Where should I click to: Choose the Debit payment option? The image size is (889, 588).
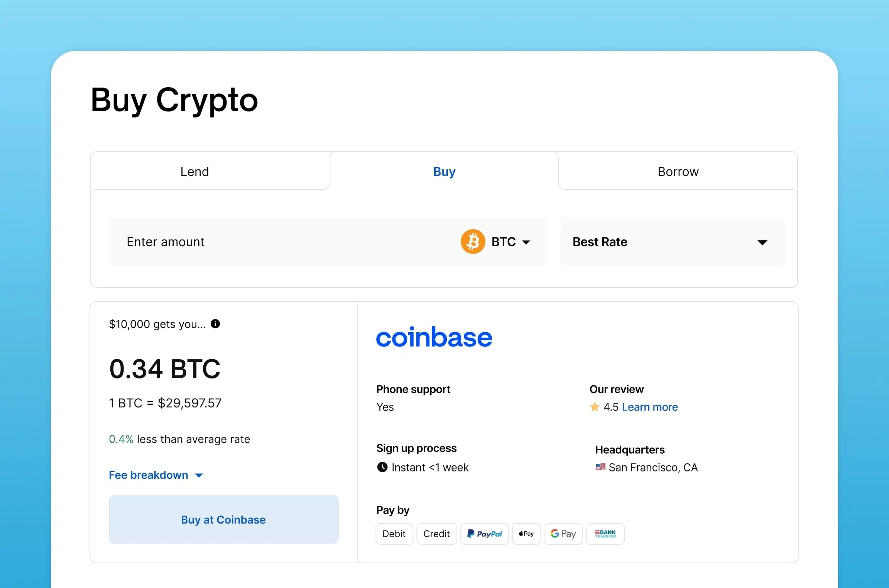point(394,534)
